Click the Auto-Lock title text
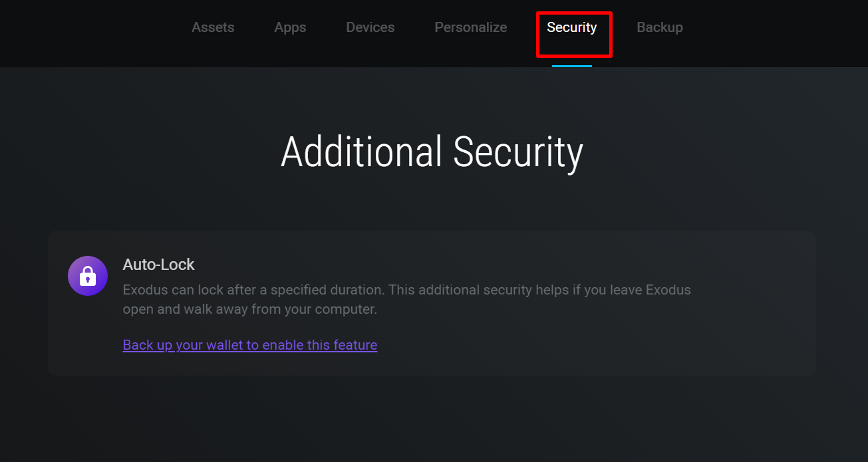The image size is (868, 462). click(158, 265)
